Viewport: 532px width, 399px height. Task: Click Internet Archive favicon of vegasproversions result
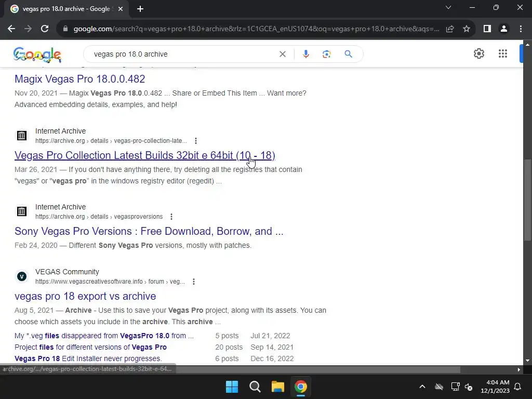click(x=22, y=211)
